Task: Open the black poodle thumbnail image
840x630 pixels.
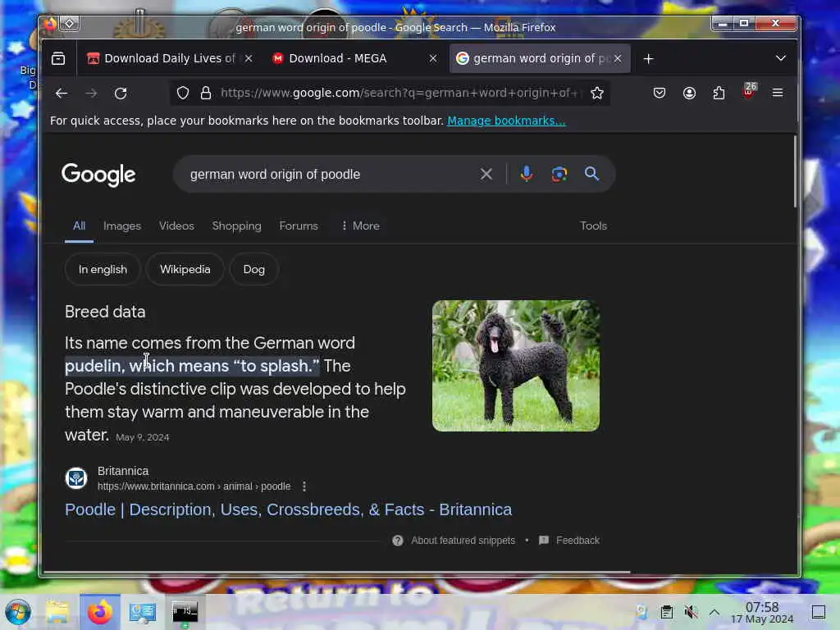Action: [516, 366]
